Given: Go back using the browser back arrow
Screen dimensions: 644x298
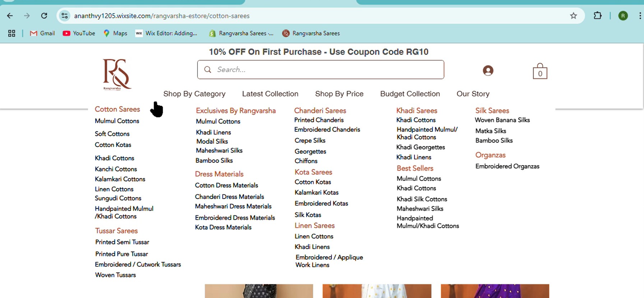Looking at the screenshot, I should 10,16.
